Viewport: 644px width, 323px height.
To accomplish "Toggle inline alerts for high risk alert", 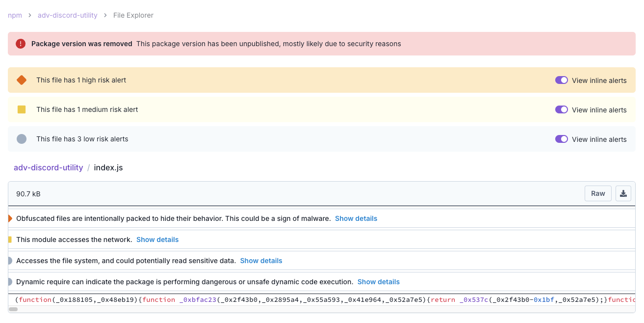I will tap(562, 80).
